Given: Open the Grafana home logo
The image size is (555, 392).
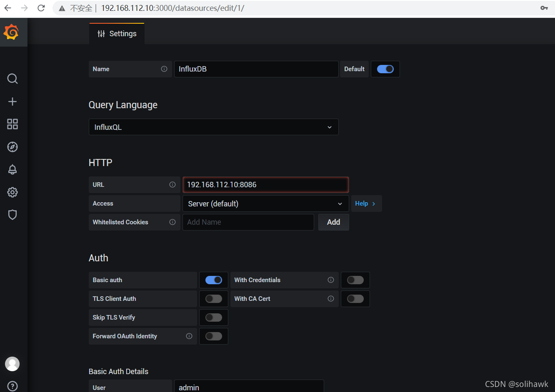Looking at the screenshot, I should click(11, 32).
